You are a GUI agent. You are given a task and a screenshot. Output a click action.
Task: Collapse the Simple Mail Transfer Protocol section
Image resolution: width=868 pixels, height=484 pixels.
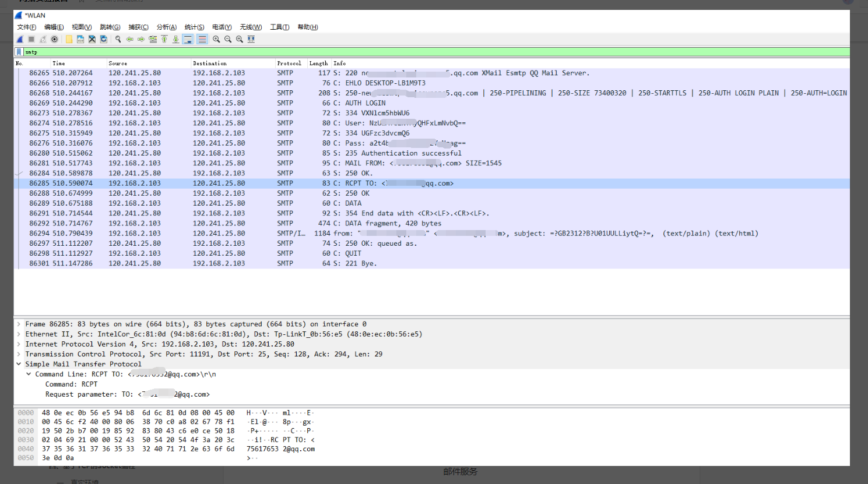point(18,363)
